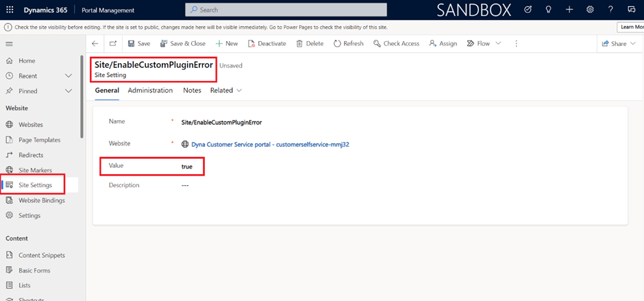This screenshot has height=301, width=644.
Task: Open the settings gear icon in header
Action: [590, 10]
